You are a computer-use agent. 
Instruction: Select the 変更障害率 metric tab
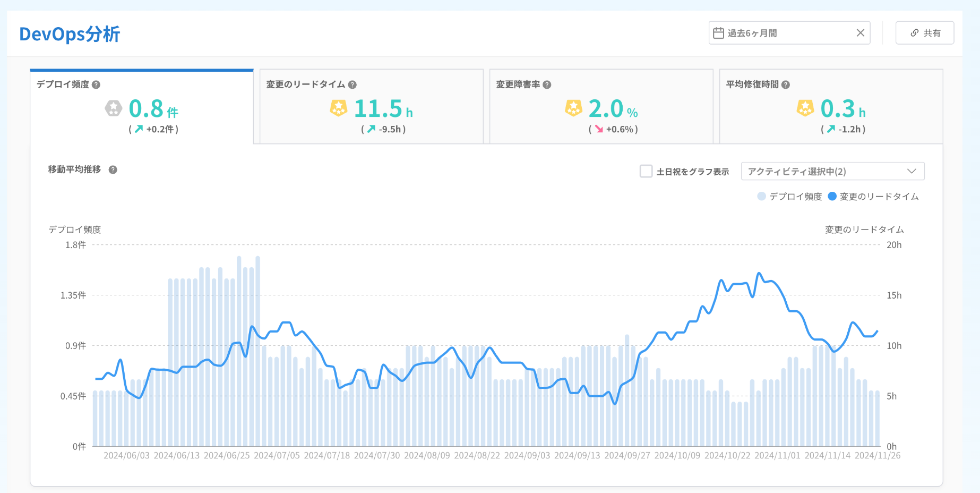pyautogui.click(x=601, y=106)
